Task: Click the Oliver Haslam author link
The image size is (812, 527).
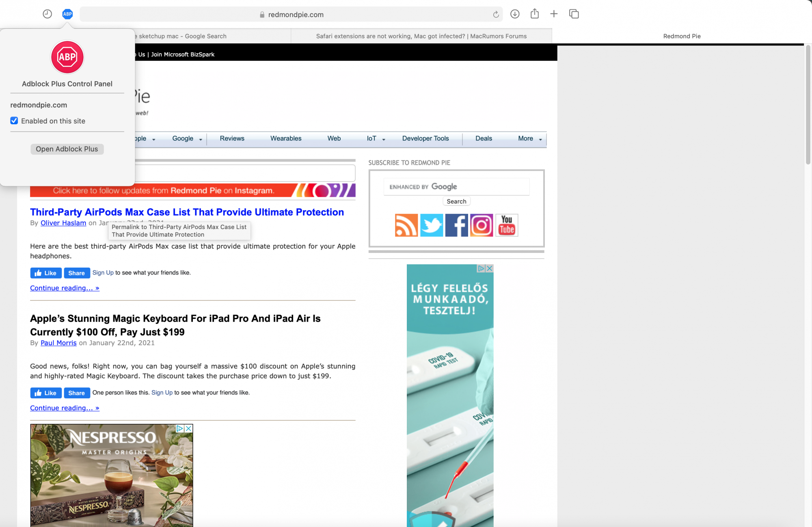Action: [63, 223]
